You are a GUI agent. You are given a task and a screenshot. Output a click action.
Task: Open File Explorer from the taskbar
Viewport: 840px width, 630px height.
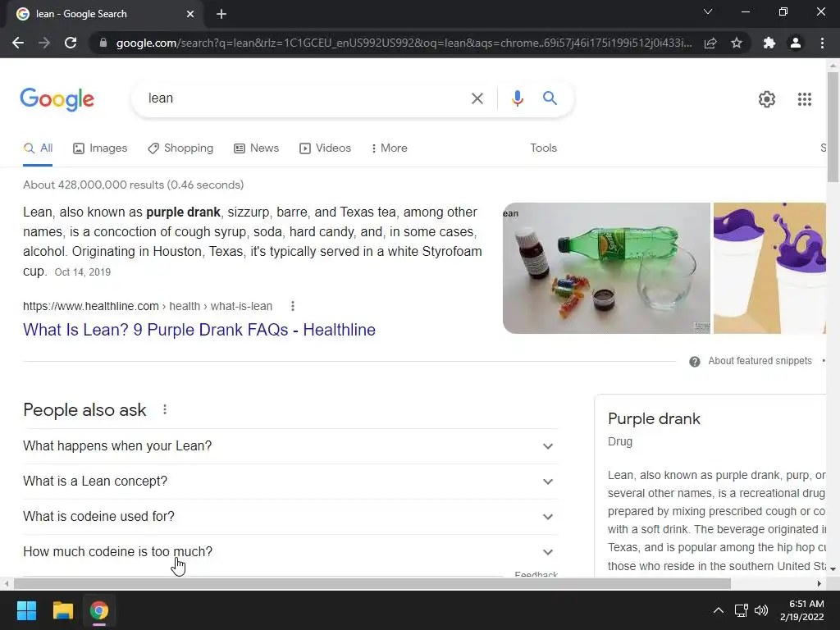pyautogui.click(x=62, y=610)
